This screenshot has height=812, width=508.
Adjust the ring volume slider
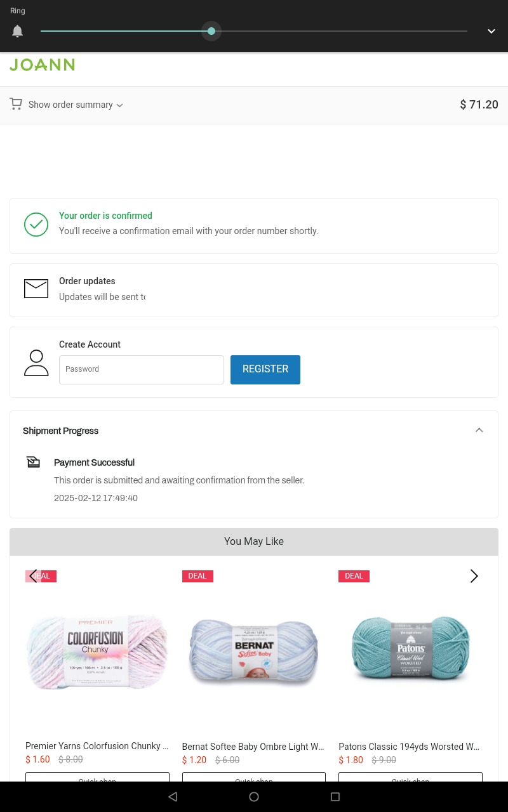211,31
